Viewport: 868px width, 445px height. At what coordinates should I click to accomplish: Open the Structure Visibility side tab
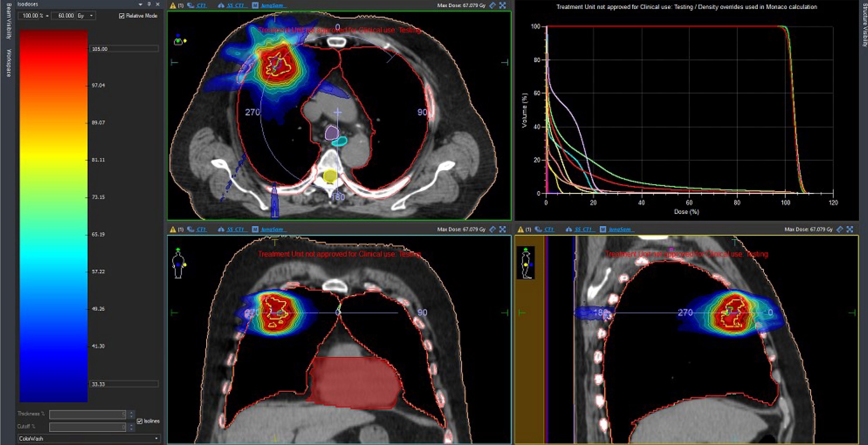(864, 25)
